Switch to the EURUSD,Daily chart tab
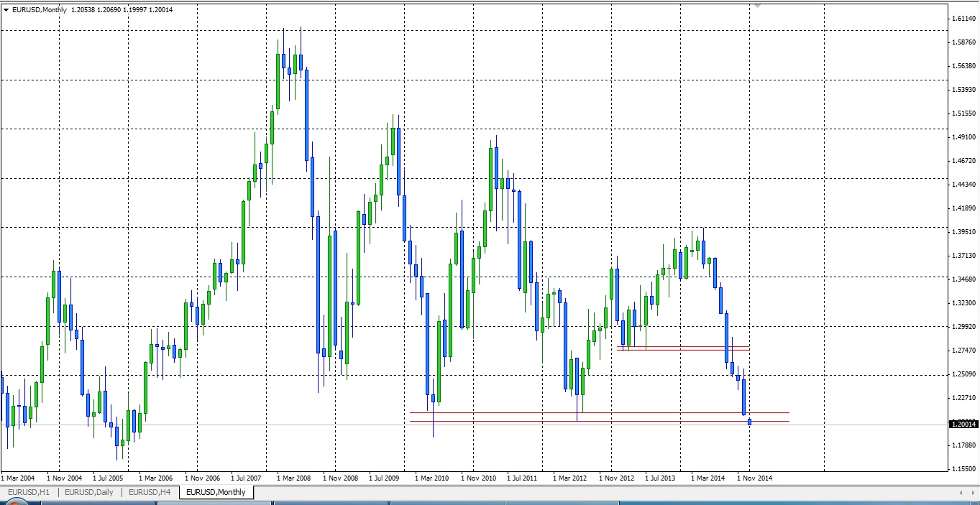 88,492
